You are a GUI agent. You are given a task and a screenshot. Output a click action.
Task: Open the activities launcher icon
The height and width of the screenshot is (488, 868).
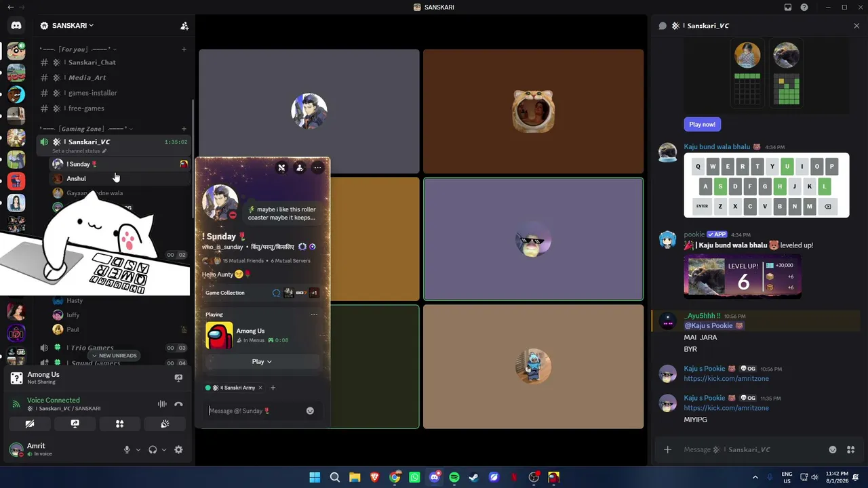pos(119,424)
